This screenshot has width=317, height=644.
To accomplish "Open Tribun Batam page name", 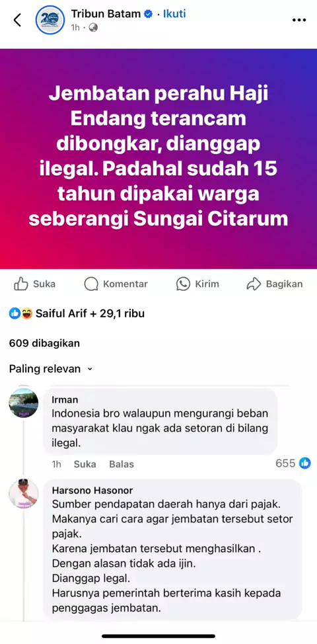I will tap(106, 13).
